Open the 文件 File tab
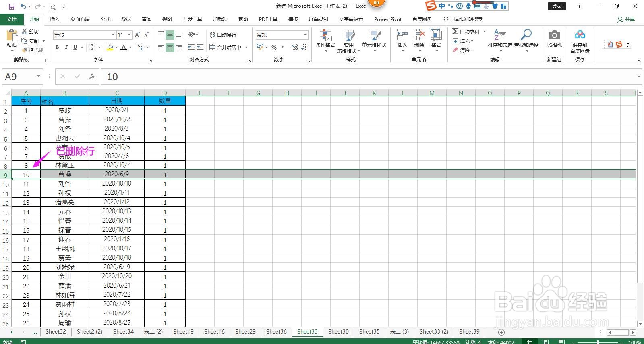Image resolution: width=644 pixels, height=344 pixels. [12, 19]
